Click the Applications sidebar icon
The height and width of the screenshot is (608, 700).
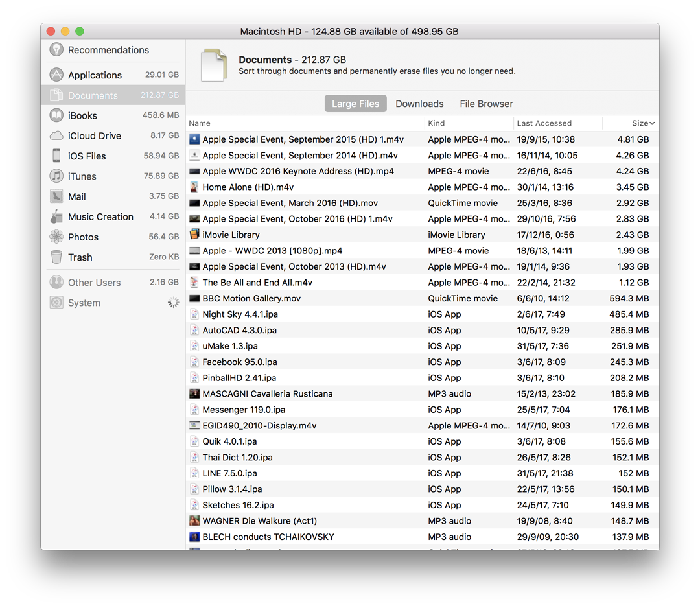(x=56, y=75)
